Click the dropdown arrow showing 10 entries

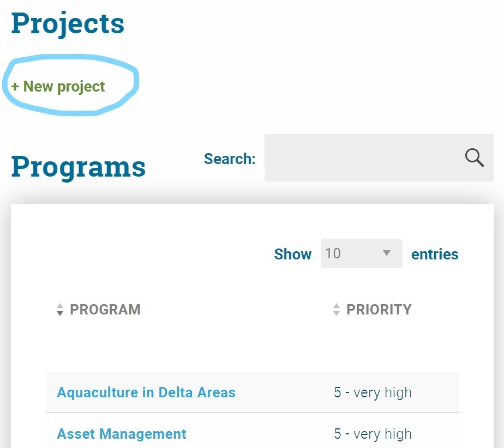[387, 253]
